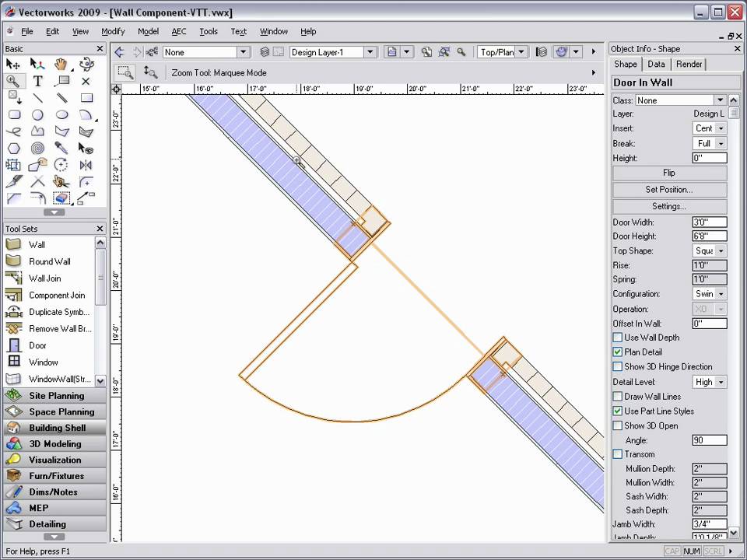Screen dimensions: 747x560
Task: Select the Mirror tool
Action: [x=86, y=165]
